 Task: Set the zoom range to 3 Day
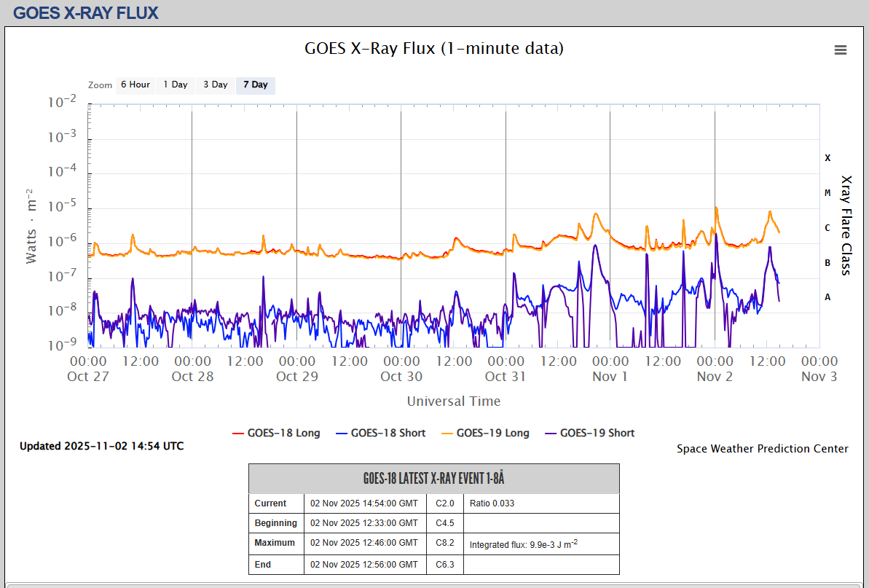(x=215, y=85)
